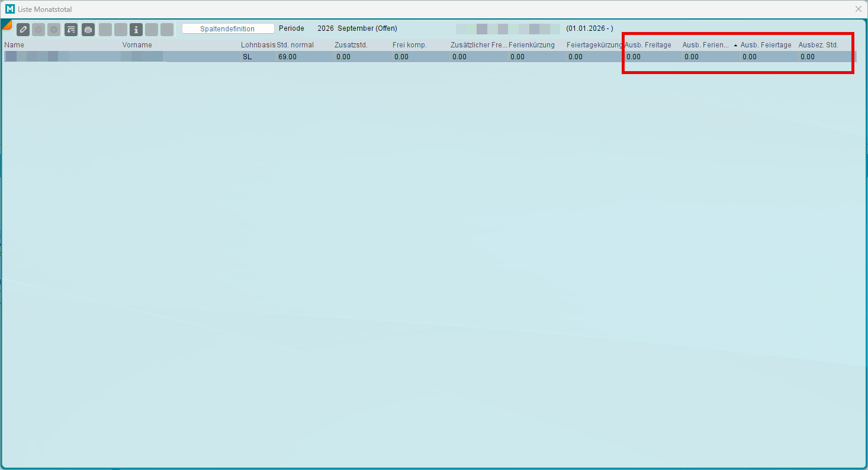Click the (01.01.2026 - ) date range text
Screen dimensions: 868x470
point(590,28)
